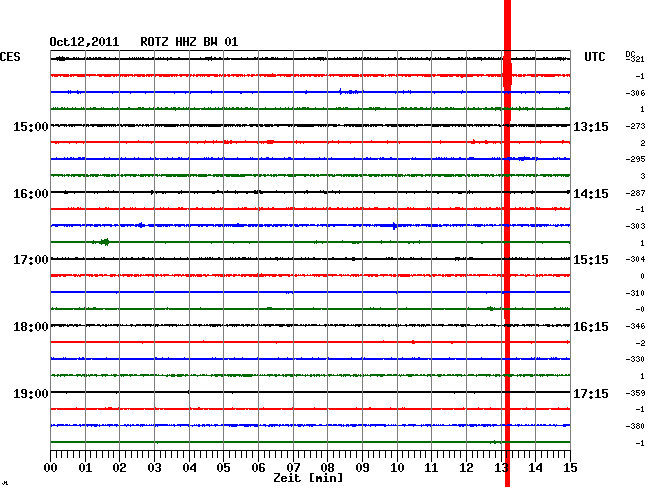Click the date label Oct12,2011
This screenshot has width=650, height=494.
84,42
